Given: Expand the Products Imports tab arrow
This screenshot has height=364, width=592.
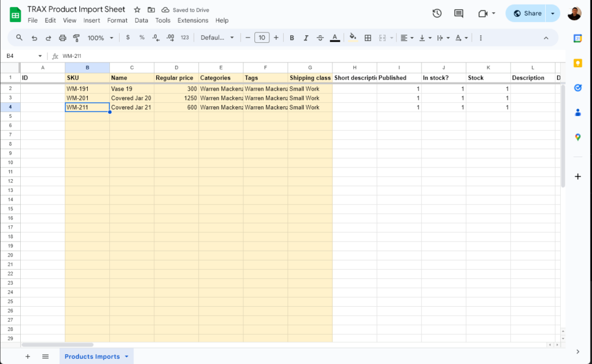Looking at the screenshot, I should (127, 356).
